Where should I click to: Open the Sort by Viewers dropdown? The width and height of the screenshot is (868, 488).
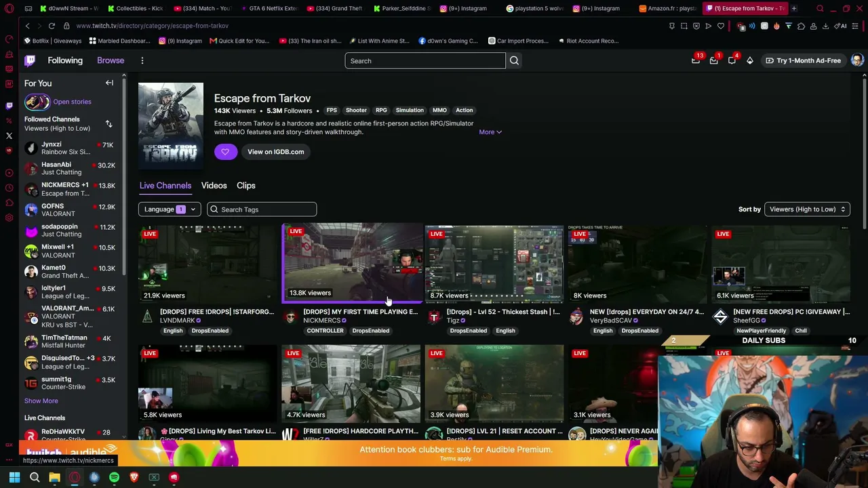point(807,209)
